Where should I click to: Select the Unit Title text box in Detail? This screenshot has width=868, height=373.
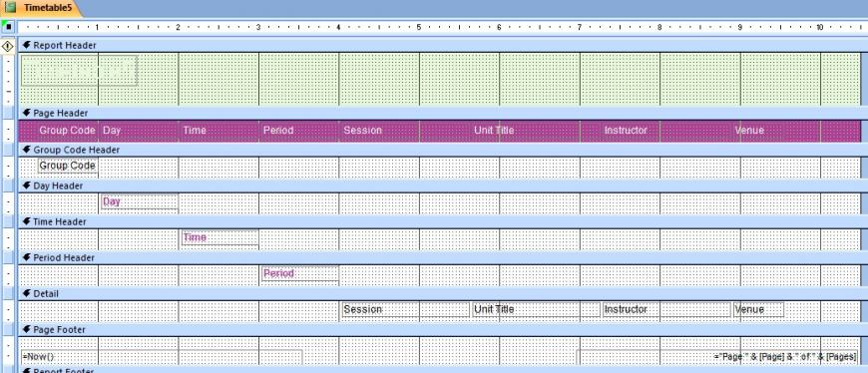[536, 309]
